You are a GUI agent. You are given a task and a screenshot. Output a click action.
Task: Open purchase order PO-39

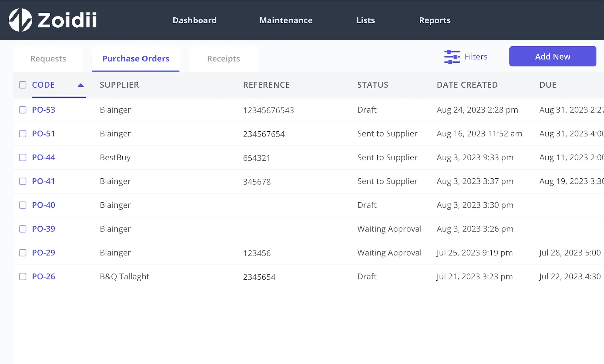tap(43, 229)
